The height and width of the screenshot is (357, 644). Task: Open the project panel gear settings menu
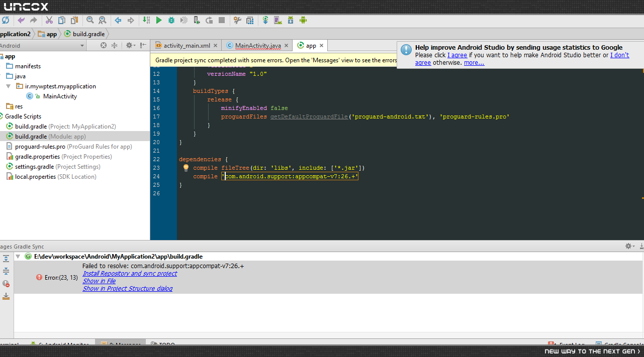click(130, 46)
